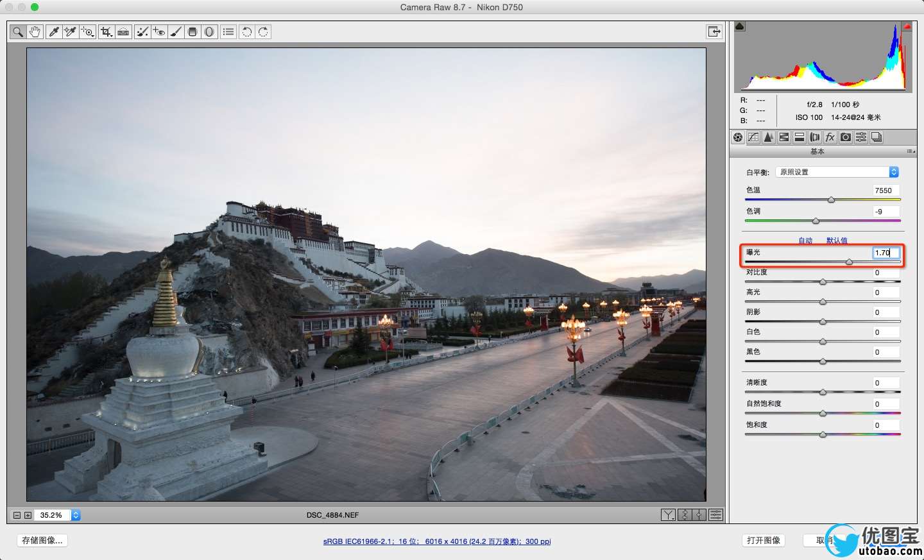The width and height of the screenshot is (924, 560).
Task: Adjust the 黑色 blacks slider
Action: [823, 361]
